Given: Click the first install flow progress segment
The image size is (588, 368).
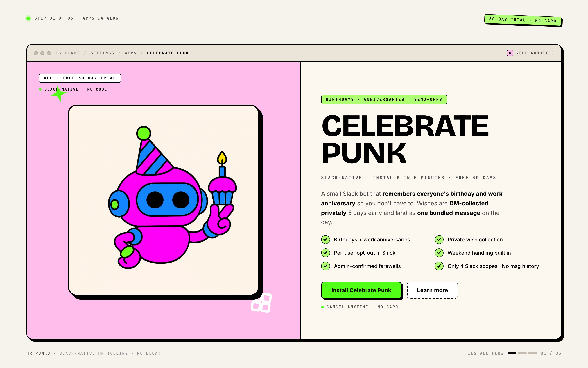Looking at the screenshot, I should [x=512, y=353].
